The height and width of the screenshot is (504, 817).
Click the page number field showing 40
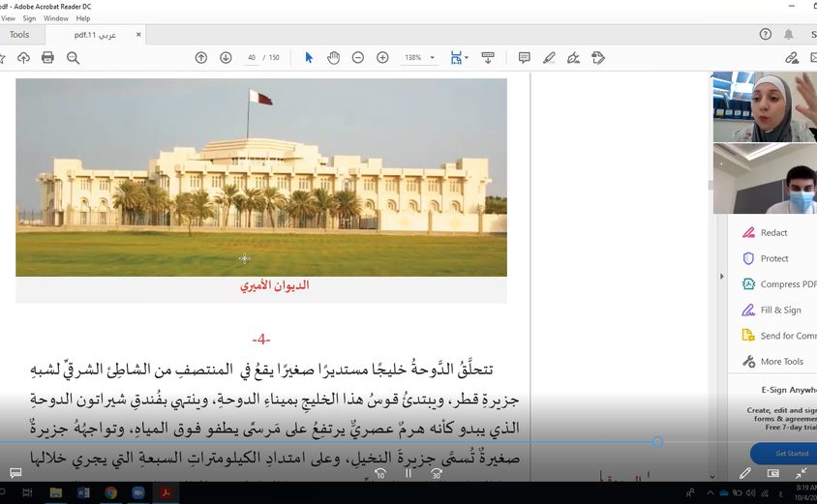tap(252, 58)
